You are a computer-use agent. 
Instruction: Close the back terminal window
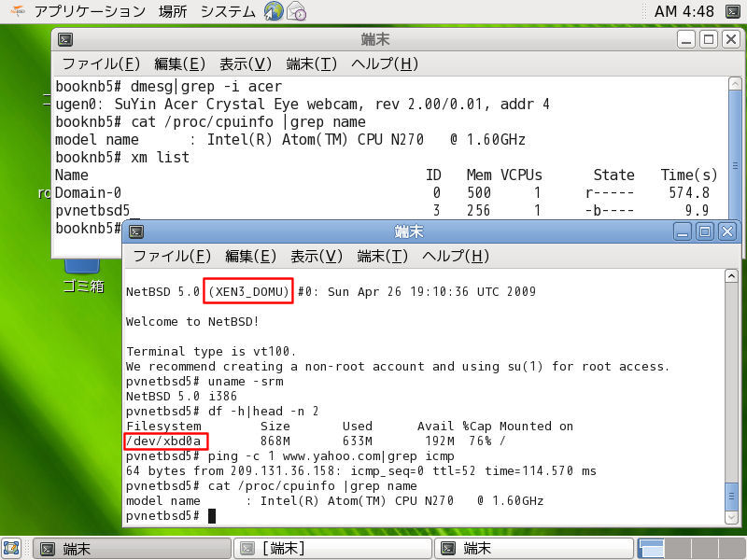(731, 39)
